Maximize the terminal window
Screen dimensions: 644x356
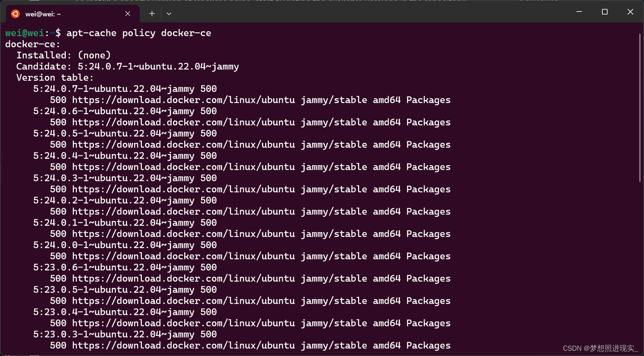605,12
